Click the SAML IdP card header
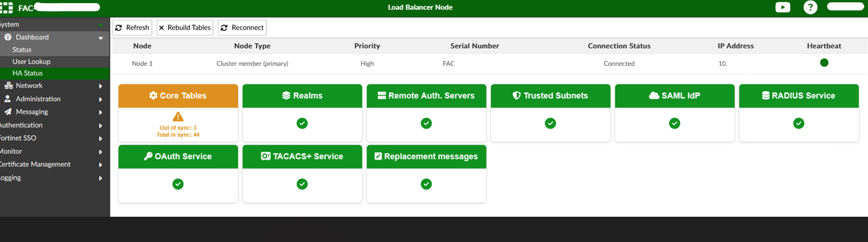Screen dimensions: 868x242 coord(674,95)
